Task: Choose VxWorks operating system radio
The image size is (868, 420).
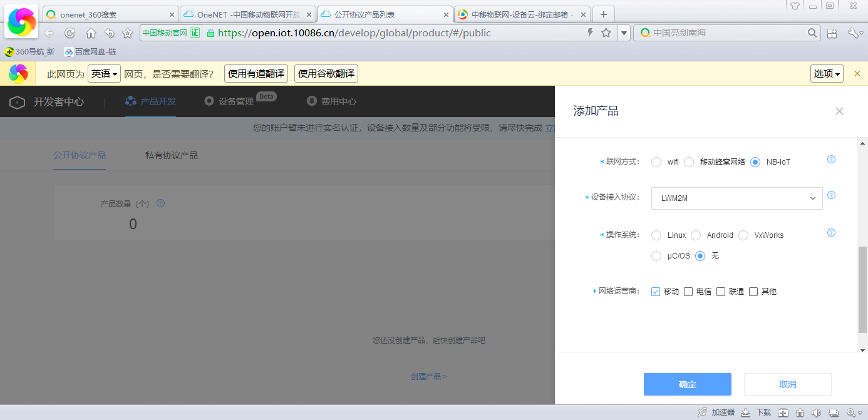Action: tap(743, 235)
